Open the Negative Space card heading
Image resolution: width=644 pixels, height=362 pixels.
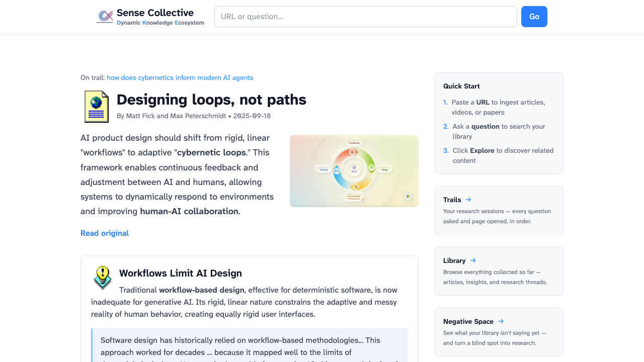click(x=468, y=321)
